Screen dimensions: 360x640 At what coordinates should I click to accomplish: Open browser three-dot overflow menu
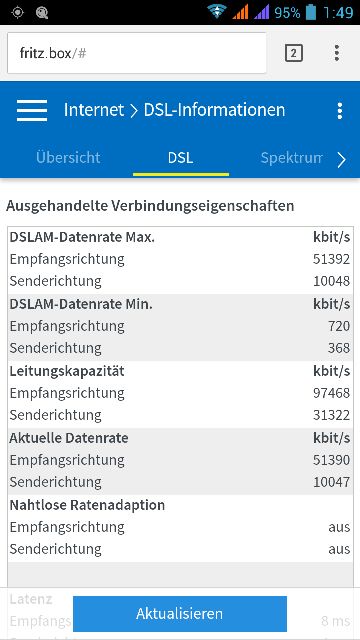point(337,53)
